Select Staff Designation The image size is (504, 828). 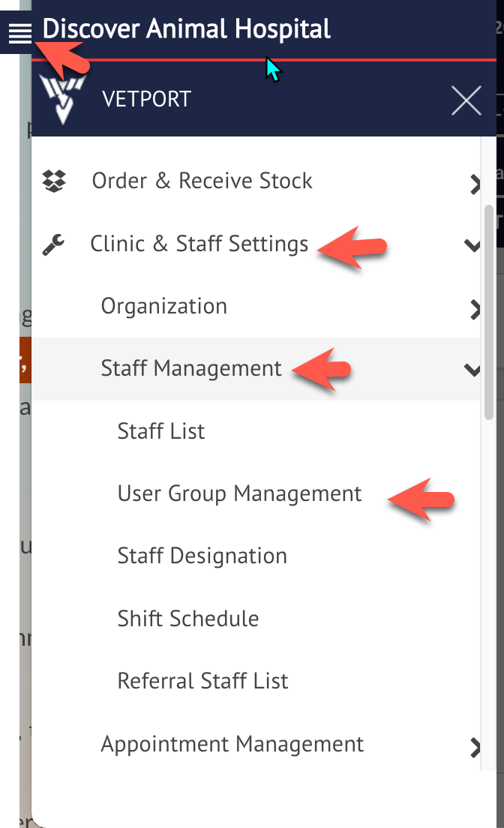[x=202, y=556]
